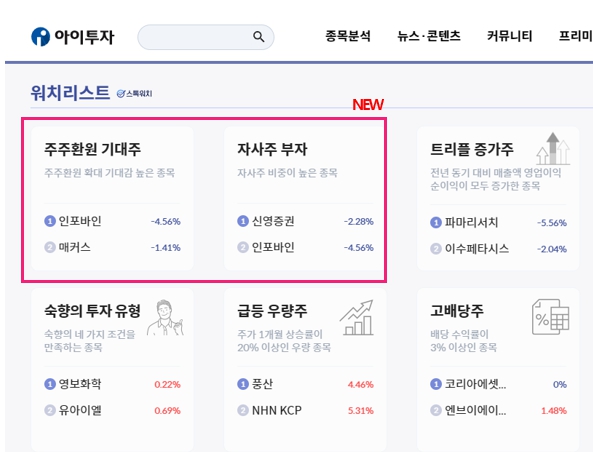Click the number 1 badge beside 신영증권
The height and width of the screenshot is (452, 593).
click(x=243, y=221)
